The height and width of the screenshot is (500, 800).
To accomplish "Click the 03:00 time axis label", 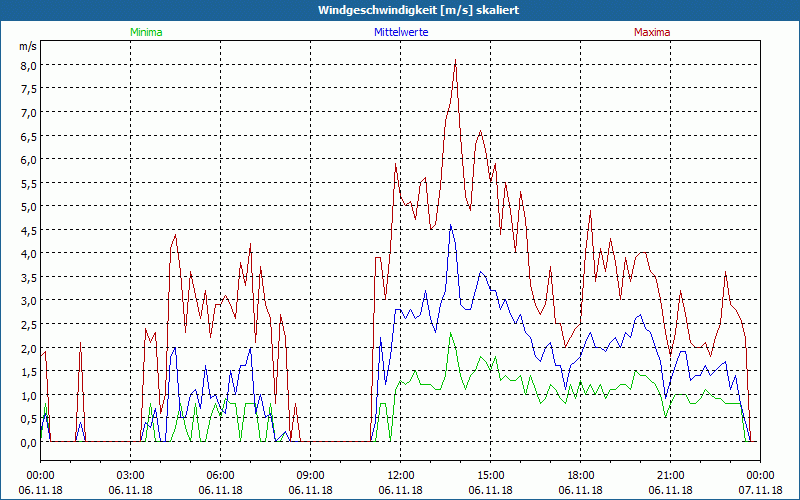I will click(131, 476).
